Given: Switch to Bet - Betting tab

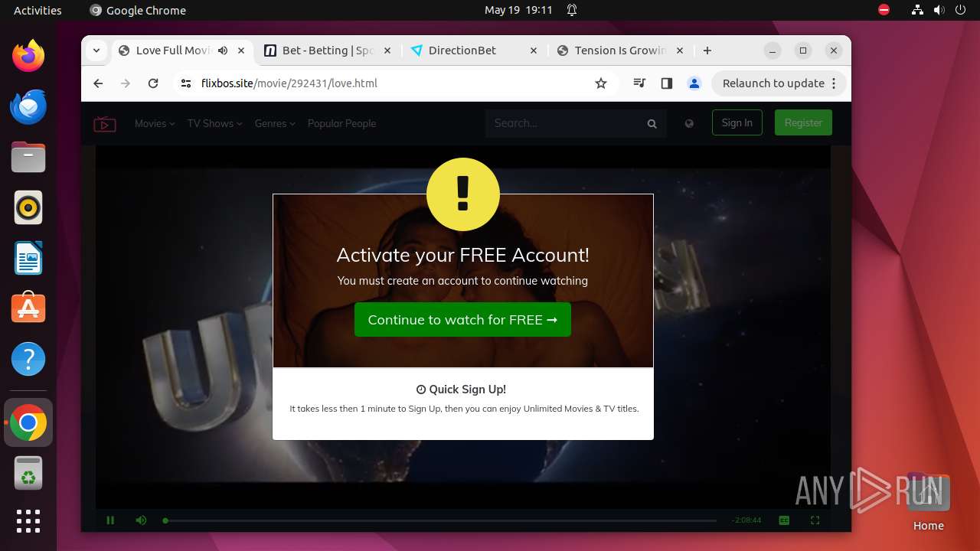Looking at the screenshot, I should tap(328, 51).
